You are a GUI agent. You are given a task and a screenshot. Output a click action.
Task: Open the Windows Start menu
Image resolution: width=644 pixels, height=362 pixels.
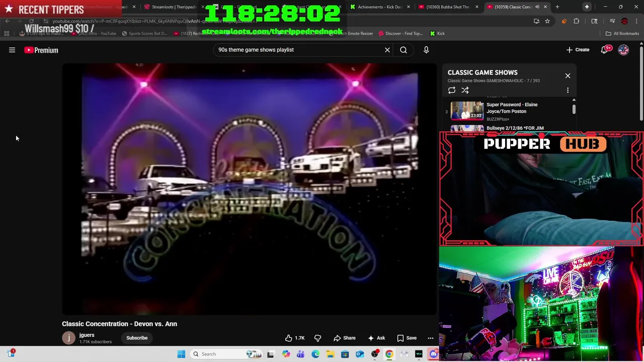click(x=181, y=354)
